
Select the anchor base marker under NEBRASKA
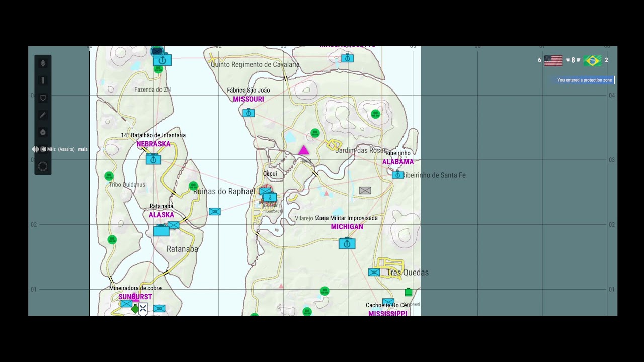coord(153,159)
